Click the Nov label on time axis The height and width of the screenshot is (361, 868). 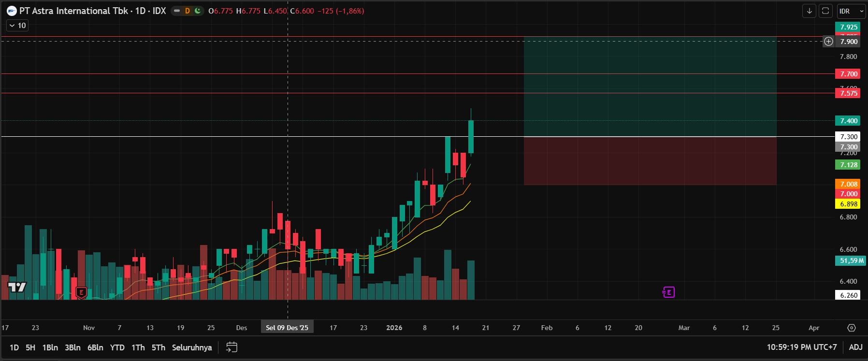pyautogui.click(x=89, y=328)
